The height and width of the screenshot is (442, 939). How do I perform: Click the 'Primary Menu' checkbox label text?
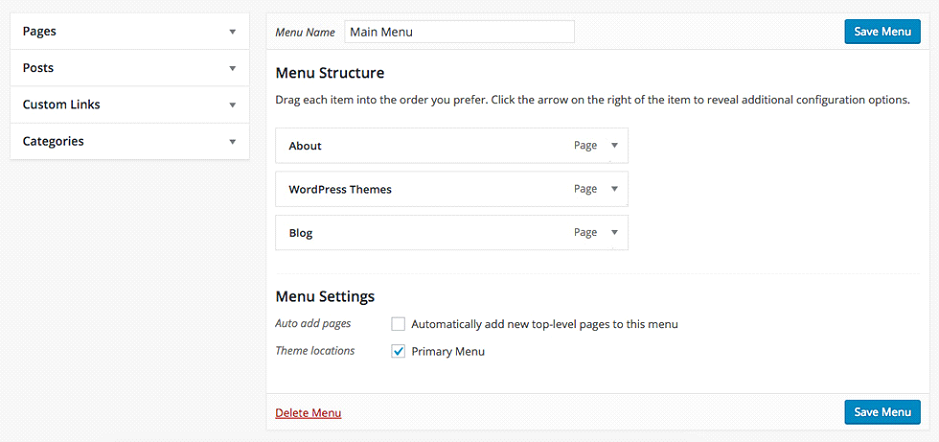pos(448,352)
